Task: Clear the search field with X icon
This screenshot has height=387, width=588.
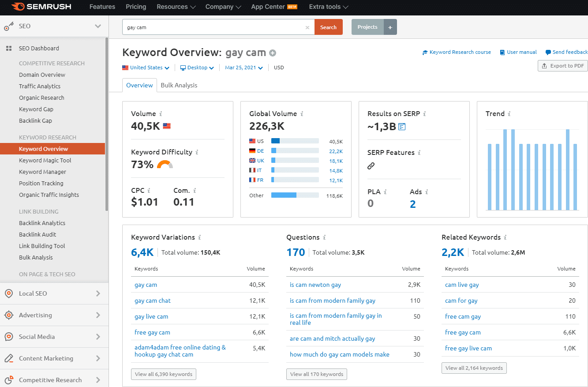Action: tap(307, 27)
